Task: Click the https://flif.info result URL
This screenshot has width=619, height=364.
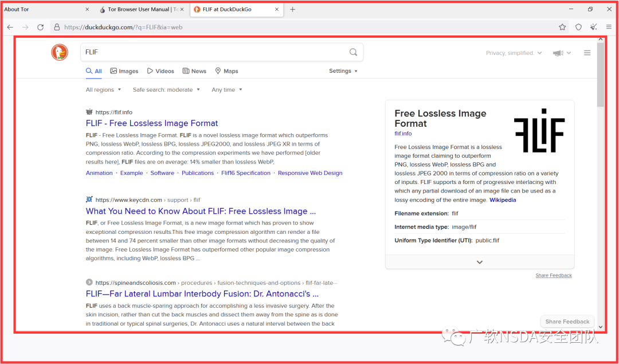Action: [x=113, y=112]
